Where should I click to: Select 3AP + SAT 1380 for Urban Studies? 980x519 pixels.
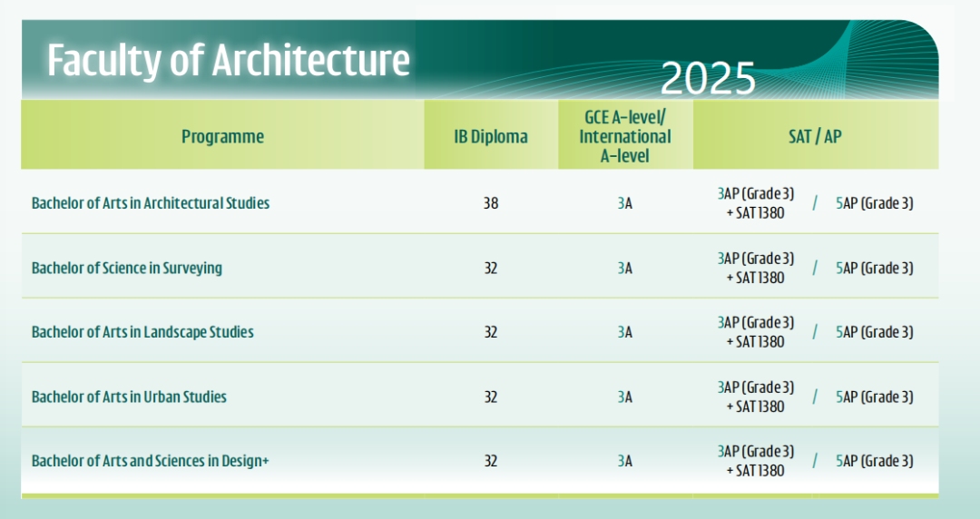pos(755,397)
